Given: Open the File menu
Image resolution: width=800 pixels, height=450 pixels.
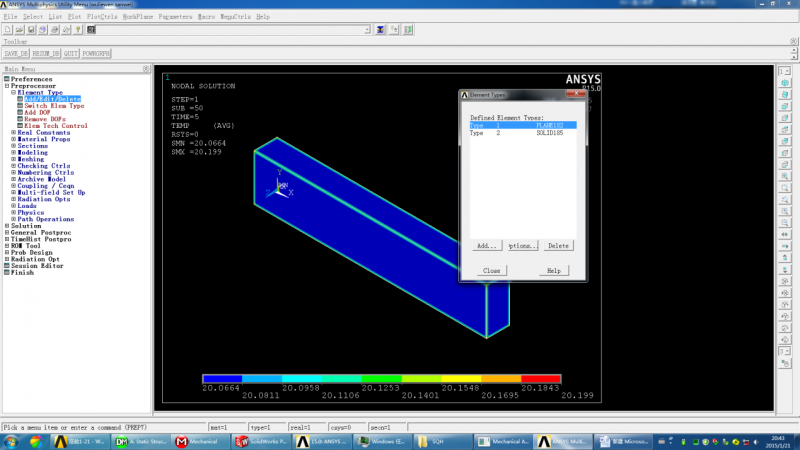Looking at the screenshot, I should click(10, 17).
